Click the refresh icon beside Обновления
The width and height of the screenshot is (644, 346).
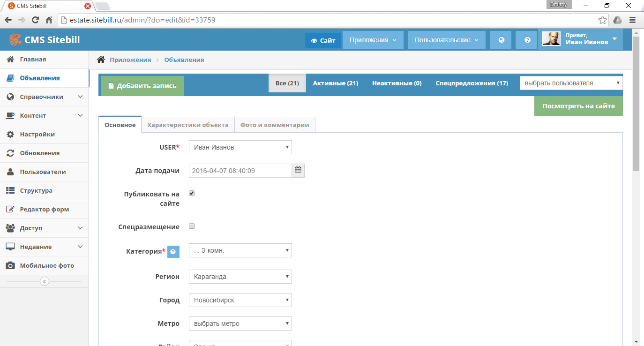pyautogui.click(x=10, y=153)
